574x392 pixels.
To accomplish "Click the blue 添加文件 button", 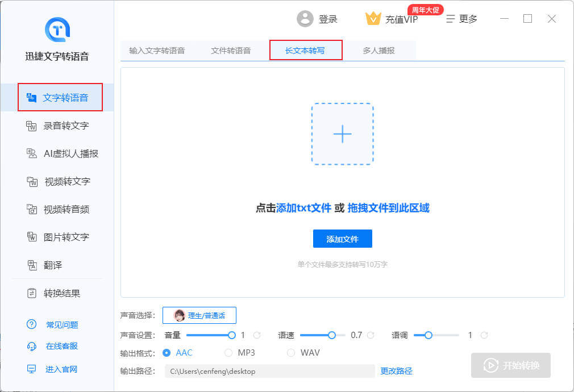I will click(x=342, y=239).
